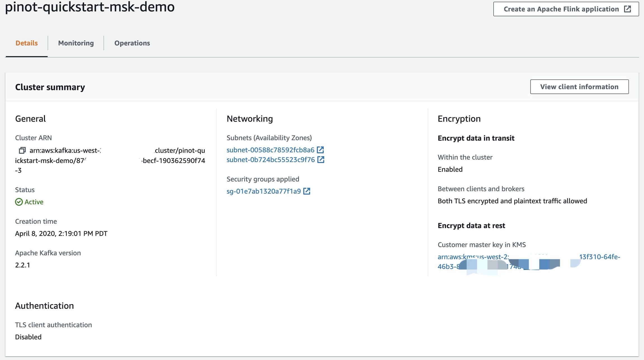Click external link icon beside subnet-0b724bc55523c9f76
644x360 pixels.
[321, 160]
